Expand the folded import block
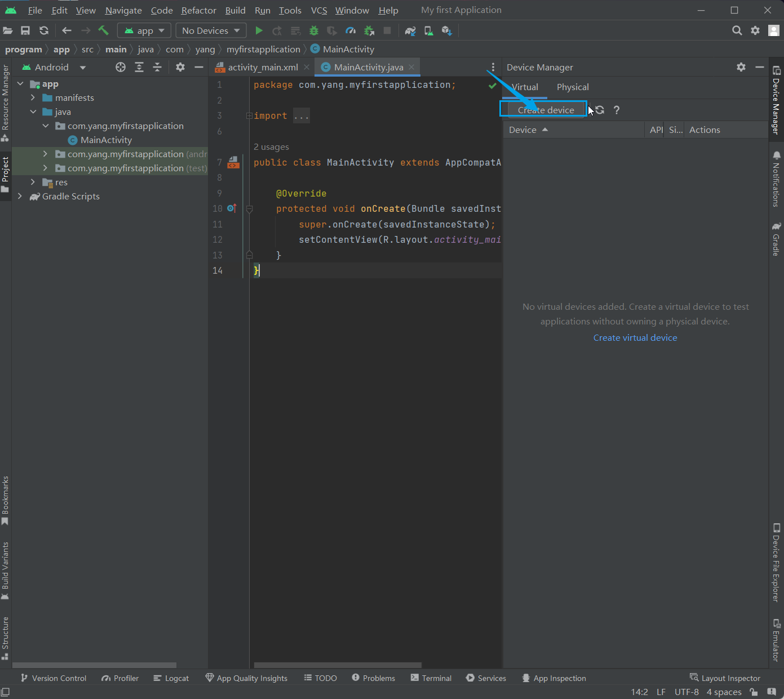Image resolution: width=784 pixels, height=699 pixels. click(249, 116)
